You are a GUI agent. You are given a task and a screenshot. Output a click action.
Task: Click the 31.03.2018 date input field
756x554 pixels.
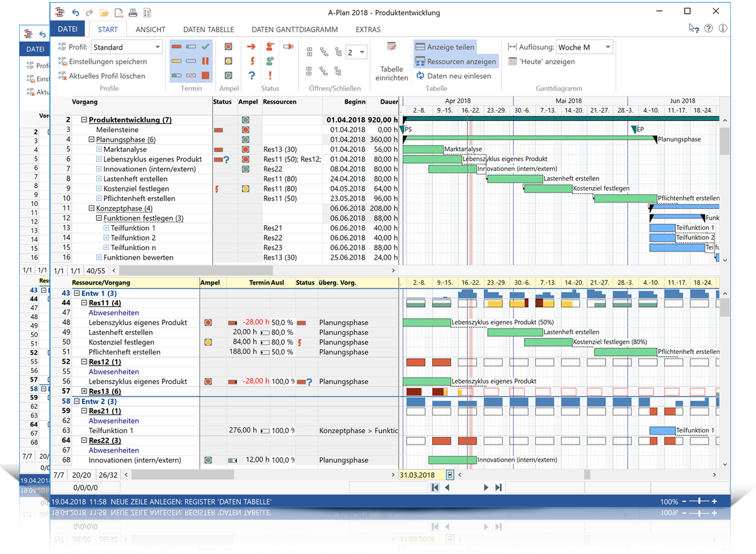[x=421, y=475]
